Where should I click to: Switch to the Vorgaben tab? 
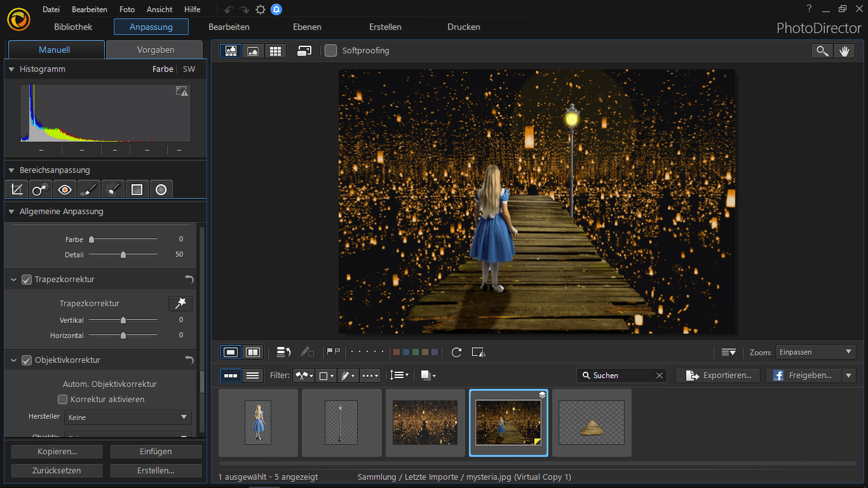(x=156, y=50)
